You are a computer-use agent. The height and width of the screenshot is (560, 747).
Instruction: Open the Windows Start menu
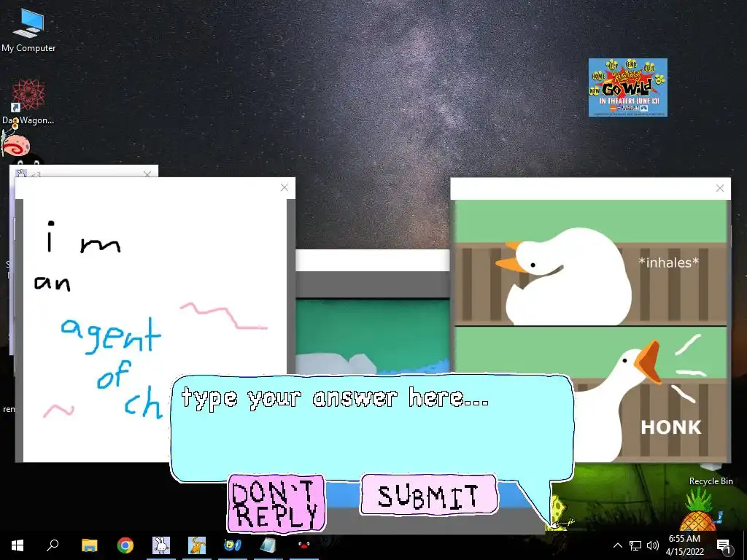click(18, 545)
